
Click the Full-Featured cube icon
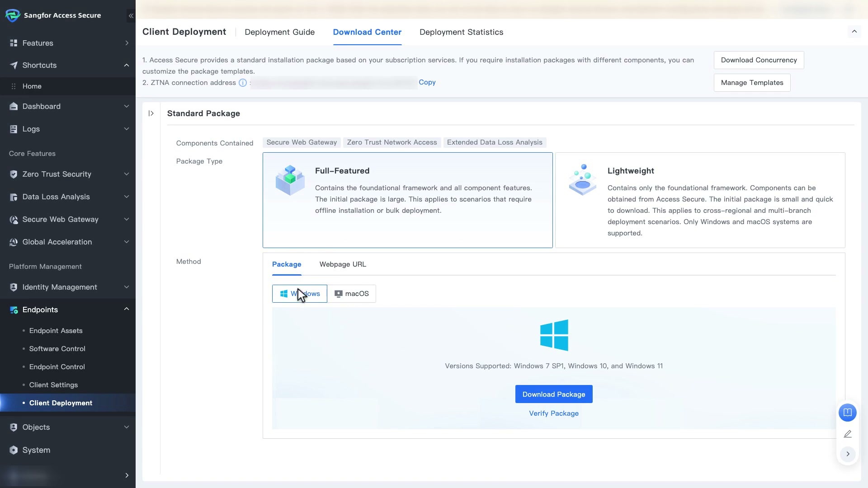click(x=290, y=180)
